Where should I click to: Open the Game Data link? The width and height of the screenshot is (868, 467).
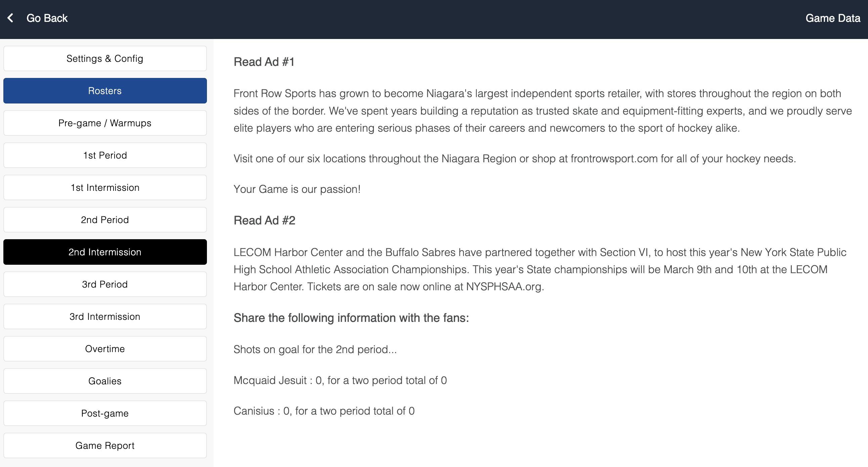pos(833,18)
